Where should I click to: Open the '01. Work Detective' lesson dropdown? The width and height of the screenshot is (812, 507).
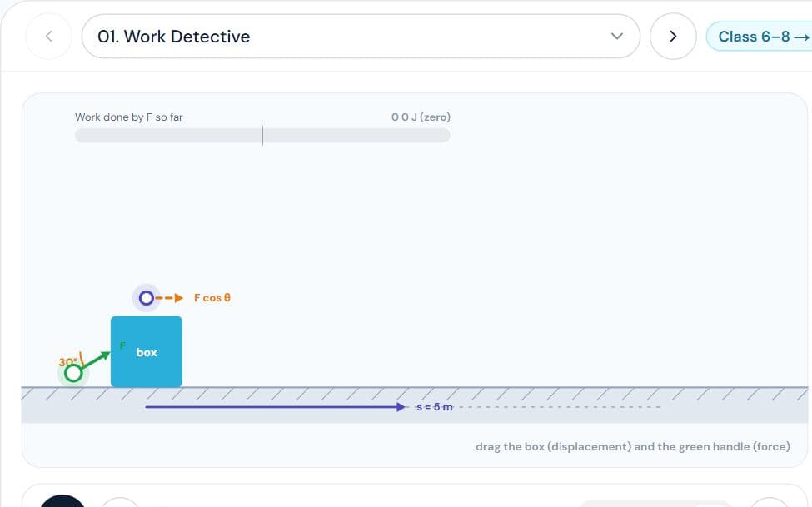[361, 37]
